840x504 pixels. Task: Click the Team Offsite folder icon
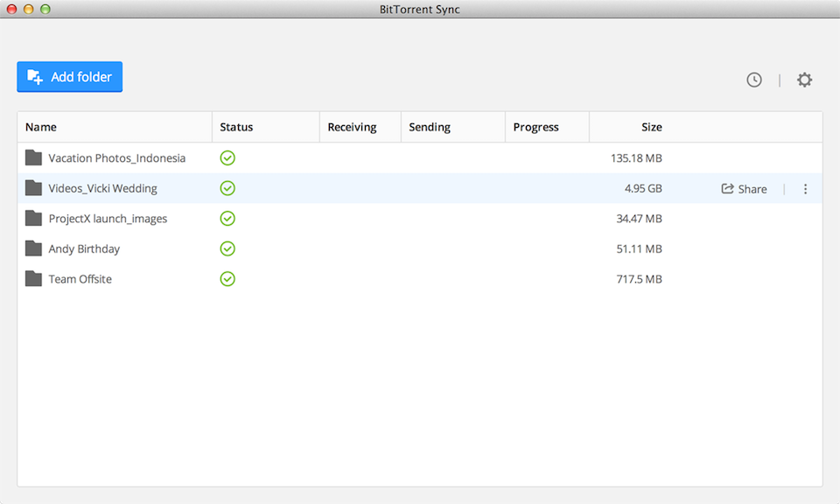point(33,278)
